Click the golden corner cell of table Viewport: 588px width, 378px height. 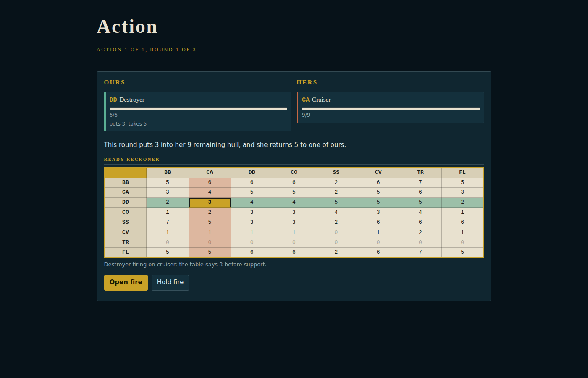point(126,173)
